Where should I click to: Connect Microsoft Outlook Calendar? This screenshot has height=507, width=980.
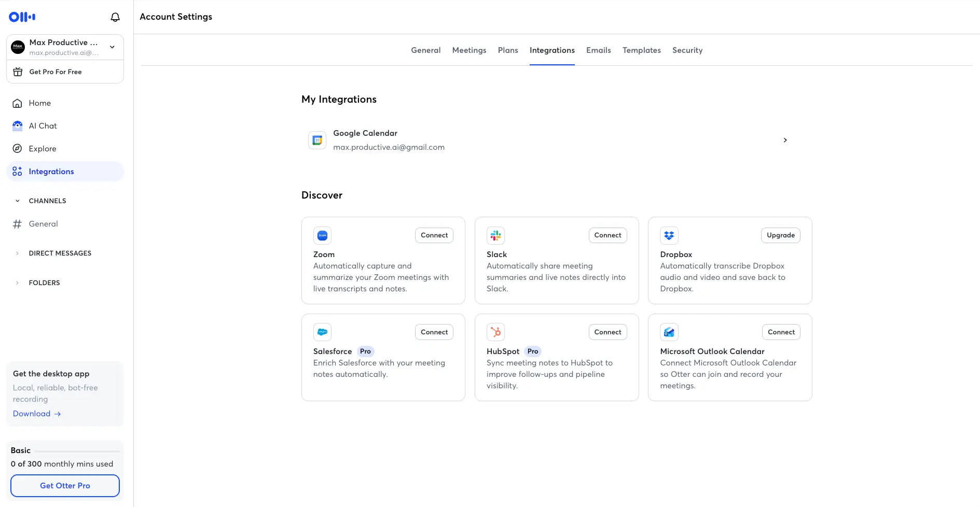781,332
